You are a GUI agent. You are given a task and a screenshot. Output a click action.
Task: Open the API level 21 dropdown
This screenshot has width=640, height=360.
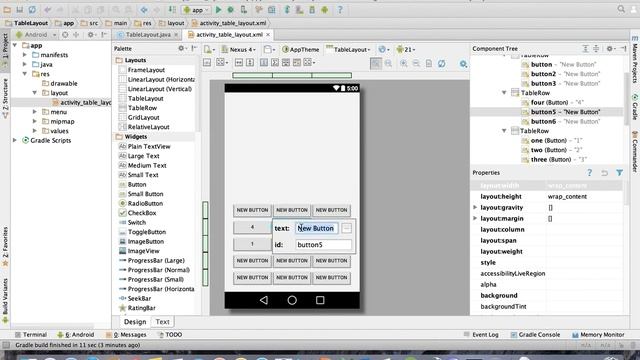coord(406,49)
